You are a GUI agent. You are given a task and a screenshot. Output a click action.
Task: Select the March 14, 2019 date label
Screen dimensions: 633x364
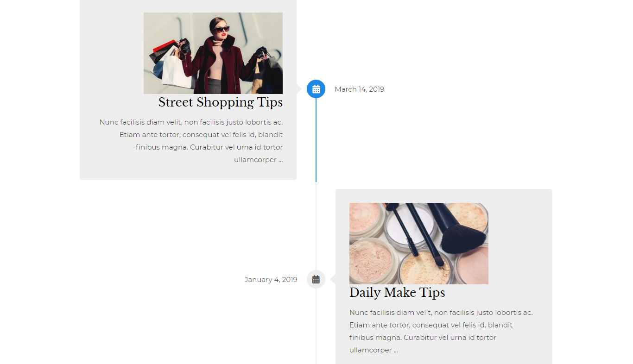click(360, 89)
